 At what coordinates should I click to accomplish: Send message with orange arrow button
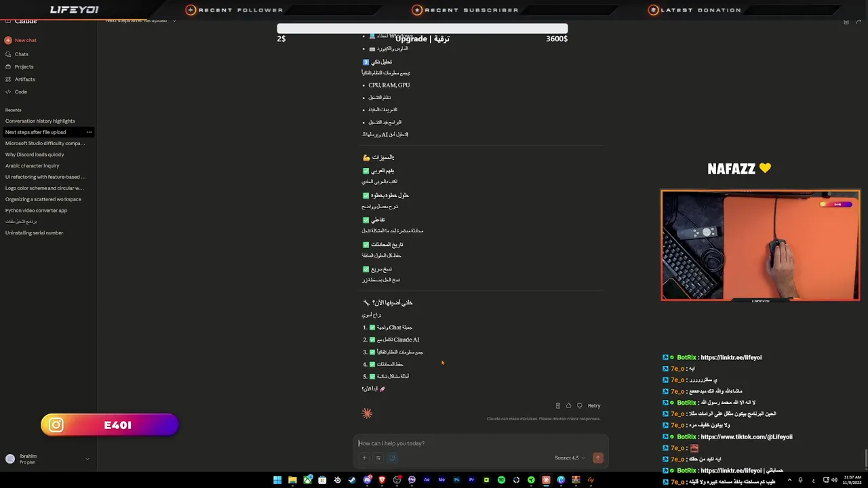(597, 457)
